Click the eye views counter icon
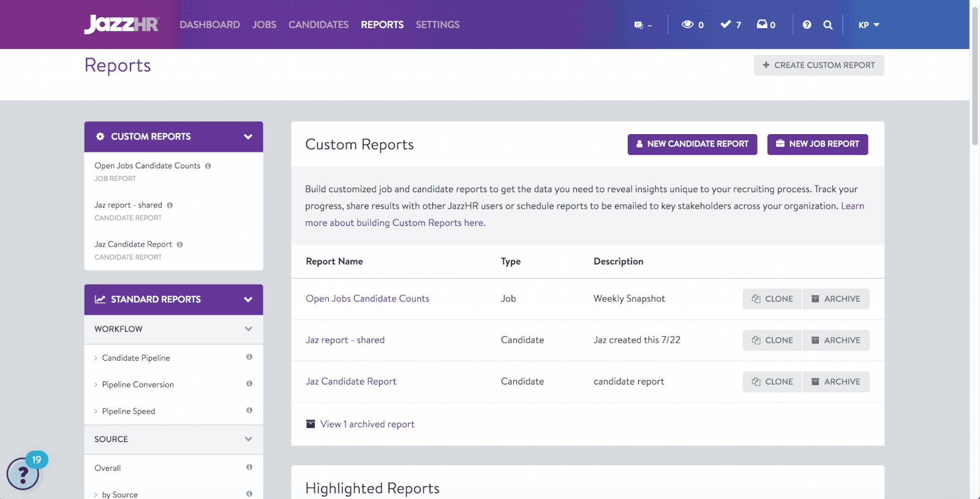This screenshot has height=499, width=980. [x=687, y=24]
